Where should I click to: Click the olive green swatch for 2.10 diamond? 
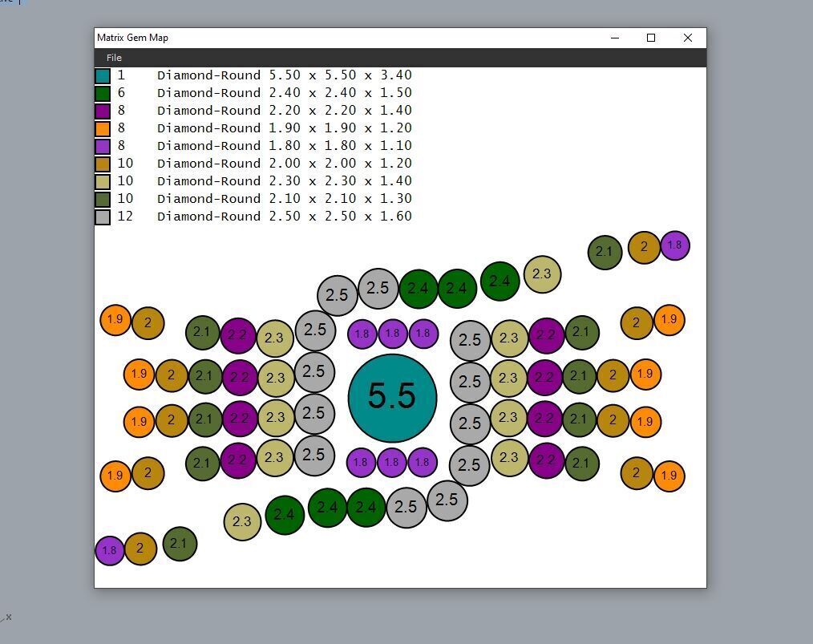point(103,199)
